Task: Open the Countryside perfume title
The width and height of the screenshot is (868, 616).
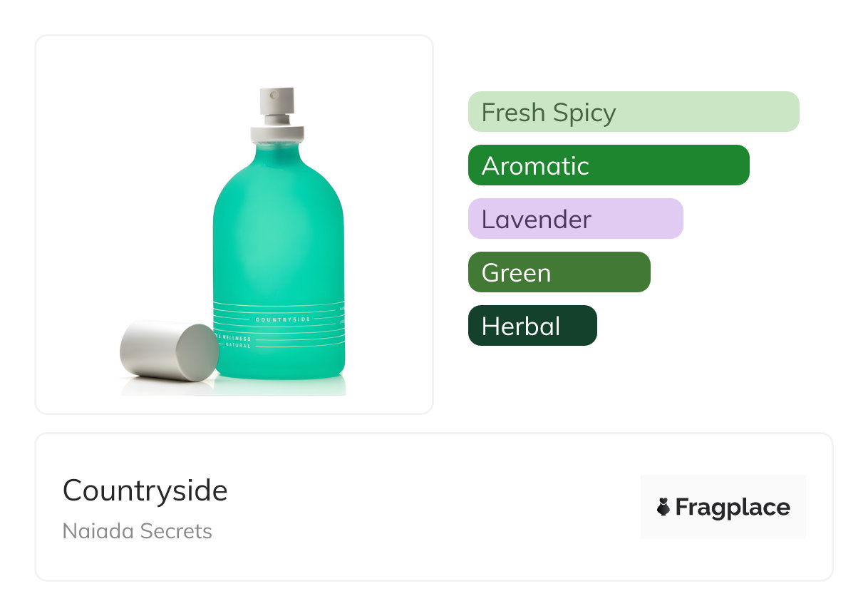Action: click(x=145, y=491)
